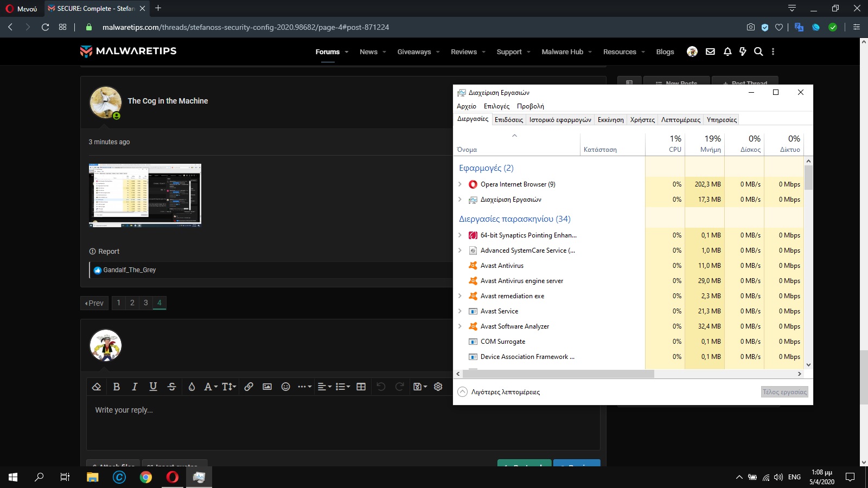Reload the page in Opera
The image size is (868, 488).
[x=45, y=27]
